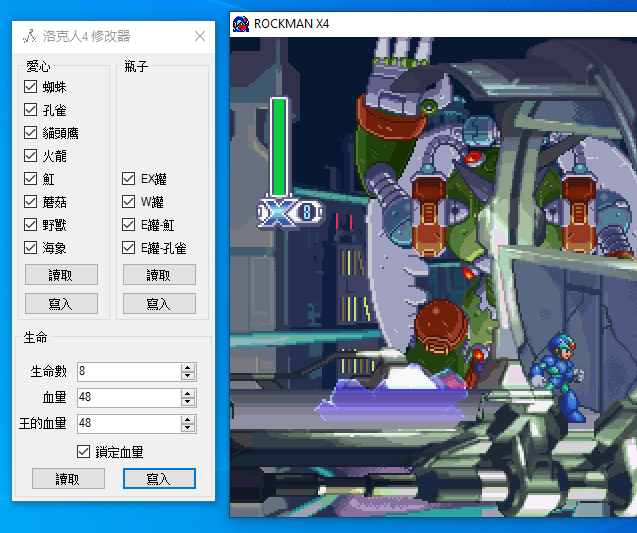Increase 血量 with the up arrow
Screen dimensions: 637x533
(x=188, y=393)
